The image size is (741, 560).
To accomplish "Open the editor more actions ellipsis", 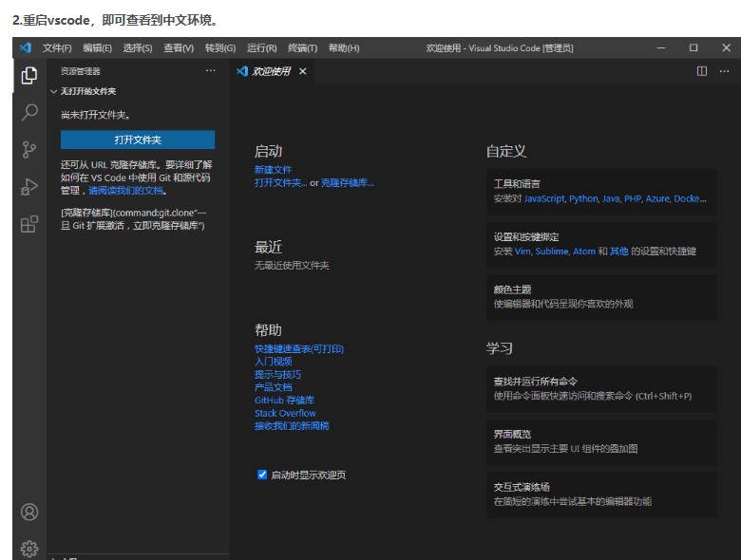I will click(724, 71).
